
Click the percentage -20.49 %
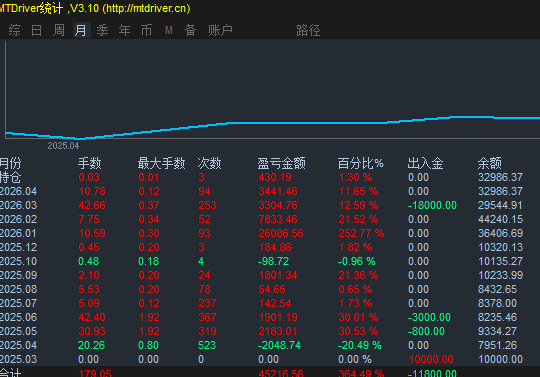360,345
